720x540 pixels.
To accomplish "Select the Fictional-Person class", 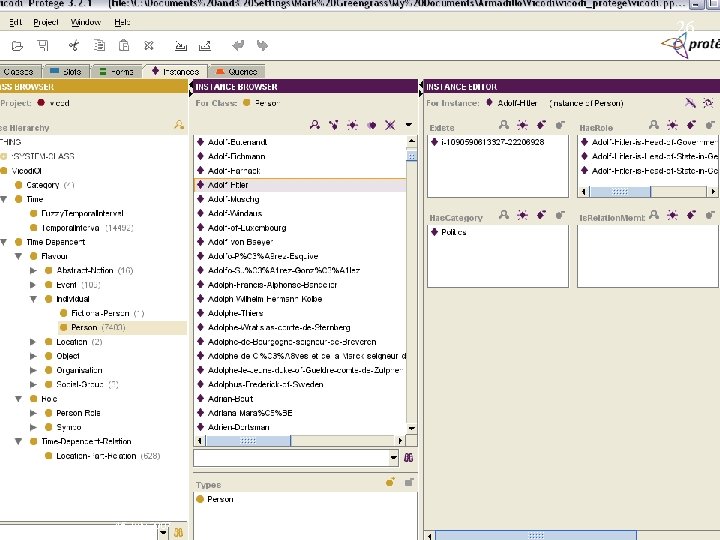I will point(100,313).
